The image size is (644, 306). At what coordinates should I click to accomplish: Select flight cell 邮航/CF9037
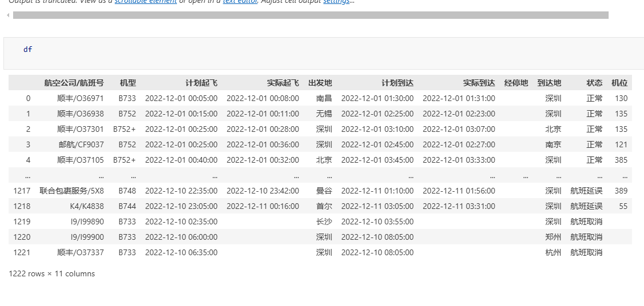coord(81,144)
